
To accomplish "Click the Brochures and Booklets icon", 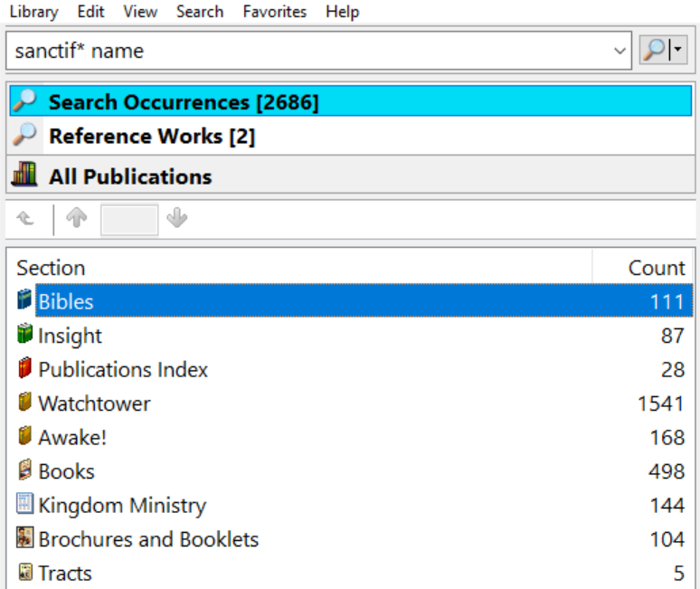I will point(25,537).
